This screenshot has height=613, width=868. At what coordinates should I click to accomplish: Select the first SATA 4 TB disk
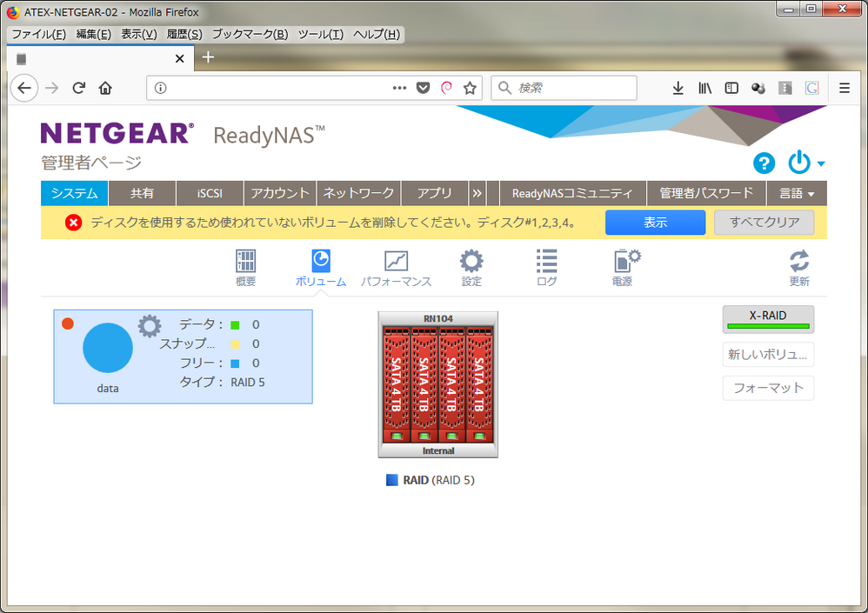(397, 384)
